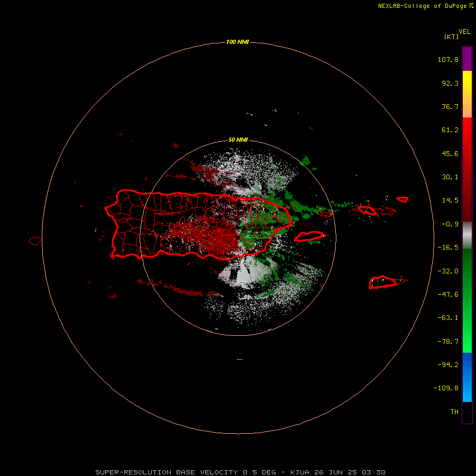The image size is (476, 476).
Task: Click the [KT] units label
Action: 451,36
